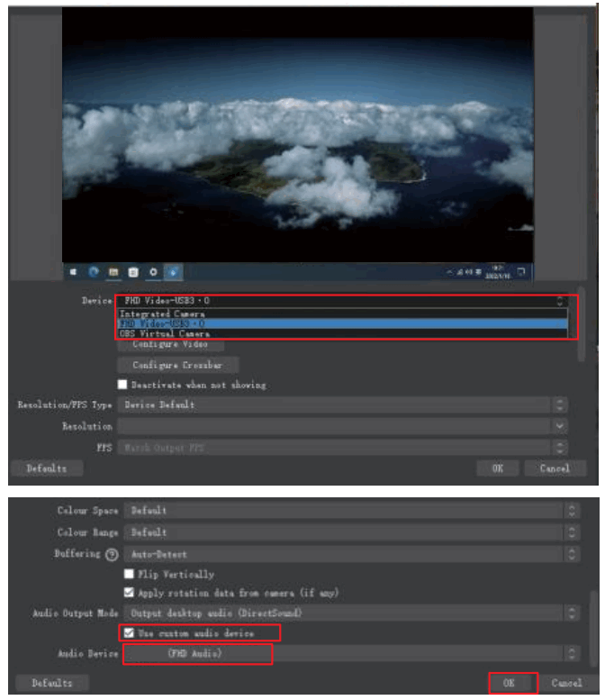Click Defaults in lower dialog
Image resolution: width=605 pixels, height=700 pixels.
(51, 683)
